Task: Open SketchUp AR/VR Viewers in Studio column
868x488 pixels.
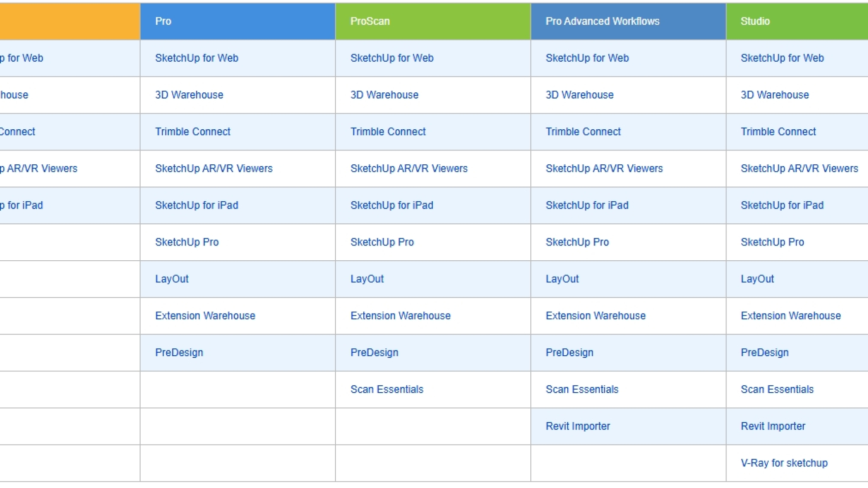Action: 799,169
